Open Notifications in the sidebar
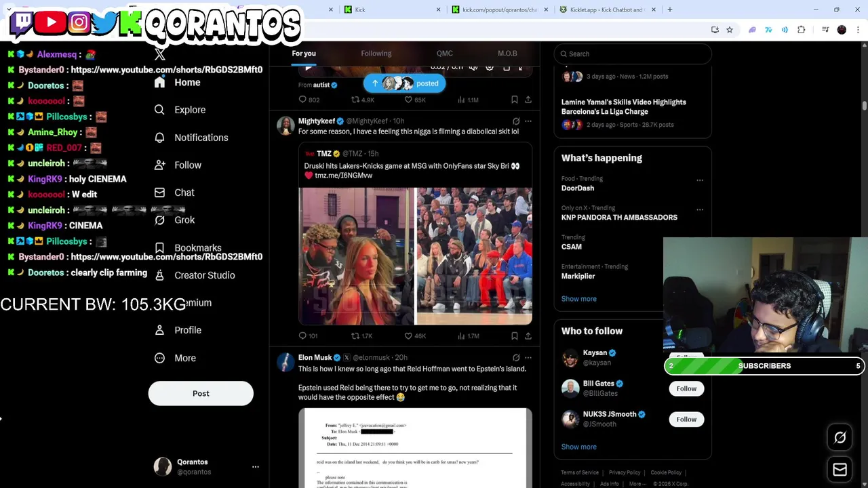Screen dimensions: 868x488 tap(191, 138)
